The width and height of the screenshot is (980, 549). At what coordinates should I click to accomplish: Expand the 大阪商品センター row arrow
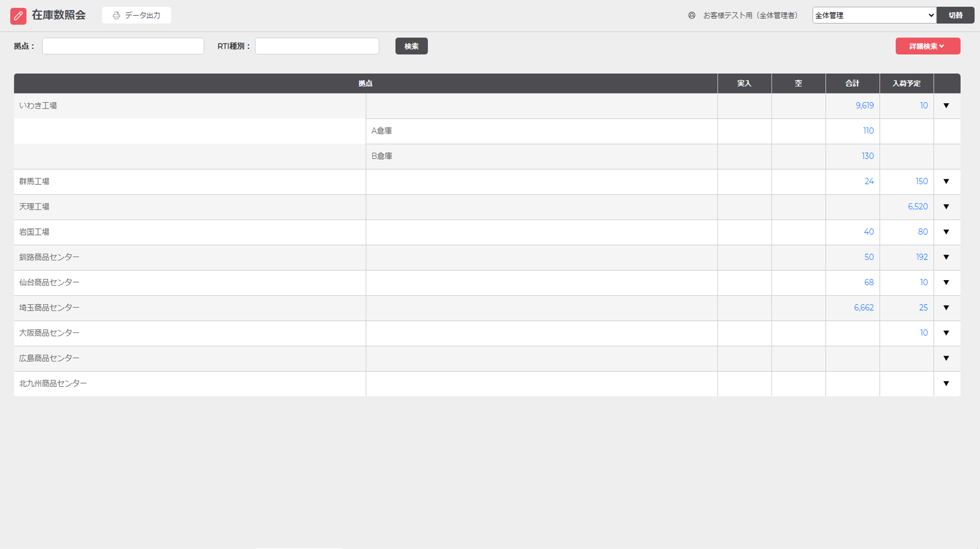point(946,333)
